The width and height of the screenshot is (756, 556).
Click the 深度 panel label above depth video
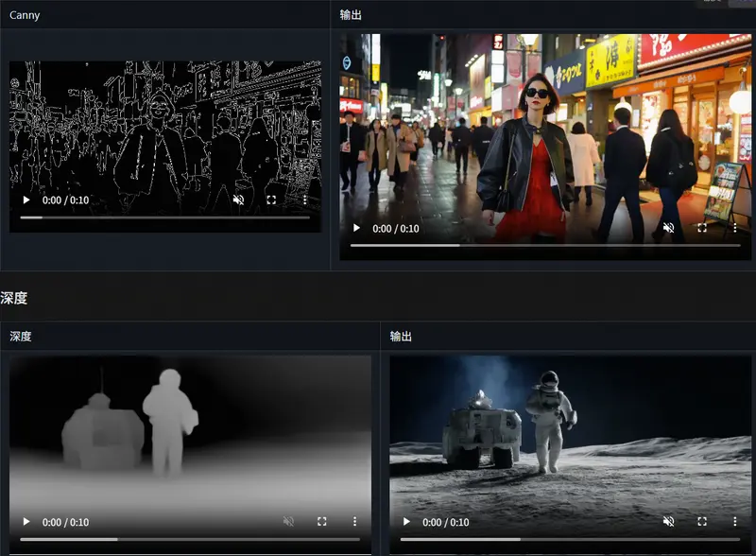[21, 337]
